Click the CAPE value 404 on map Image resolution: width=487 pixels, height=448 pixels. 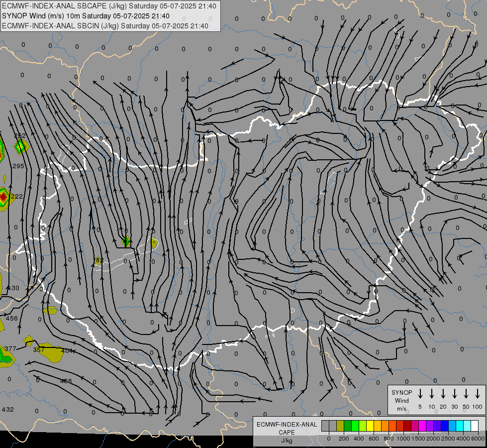coord(67,351)
